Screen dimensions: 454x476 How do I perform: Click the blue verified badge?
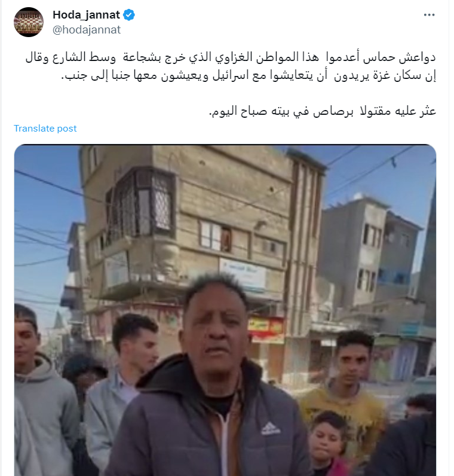129,15
